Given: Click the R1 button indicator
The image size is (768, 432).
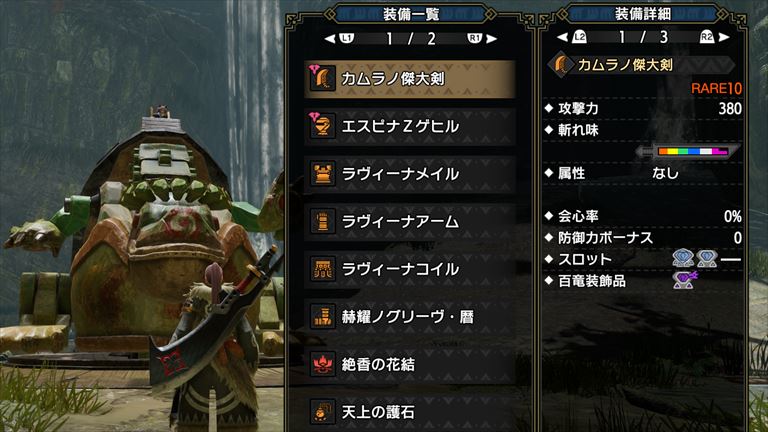Looking at the screenshot, I should pyautogui.click(x=475, y=38).
